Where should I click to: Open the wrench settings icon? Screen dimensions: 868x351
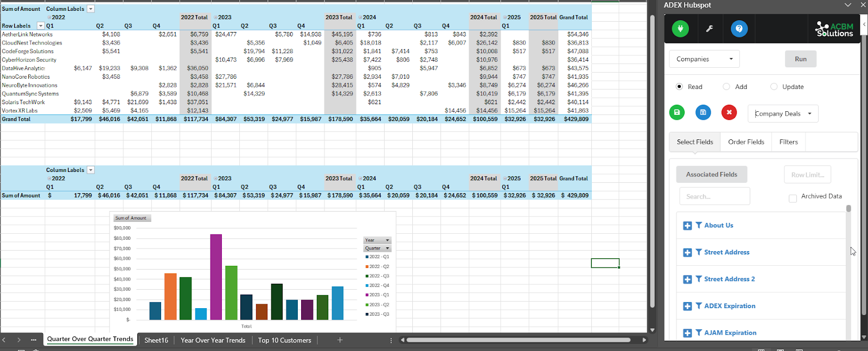[x=709, y=29]
